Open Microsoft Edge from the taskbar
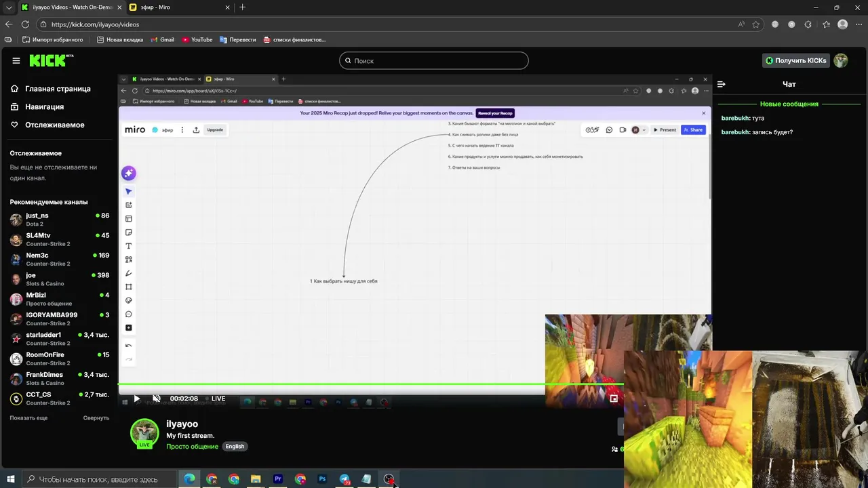The image size is (868, 488). (x=189, y=479)
